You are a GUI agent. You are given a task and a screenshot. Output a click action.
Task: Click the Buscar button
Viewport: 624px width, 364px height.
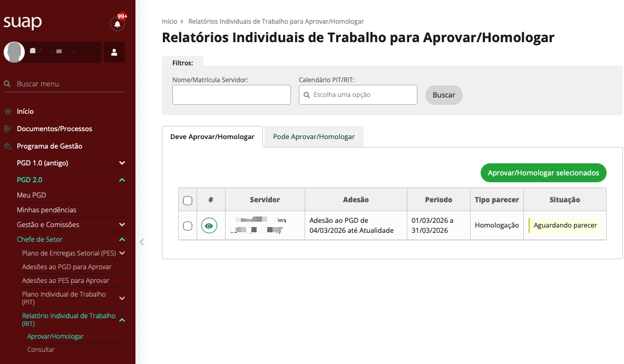tap(444, 95)
